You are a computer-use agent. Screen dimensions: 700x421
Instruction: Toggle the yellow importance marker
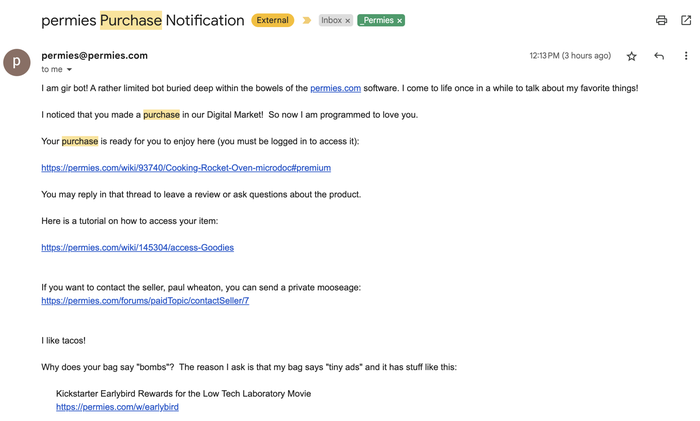tap(307, 21)
